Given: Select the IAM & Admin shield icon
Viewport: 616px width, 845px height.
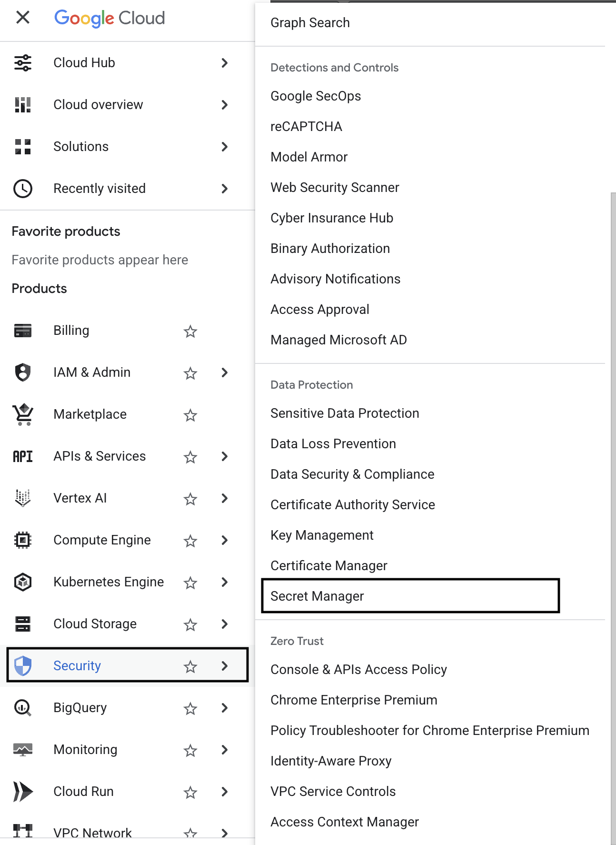Looking at the screenshot, I should (22, 372).
